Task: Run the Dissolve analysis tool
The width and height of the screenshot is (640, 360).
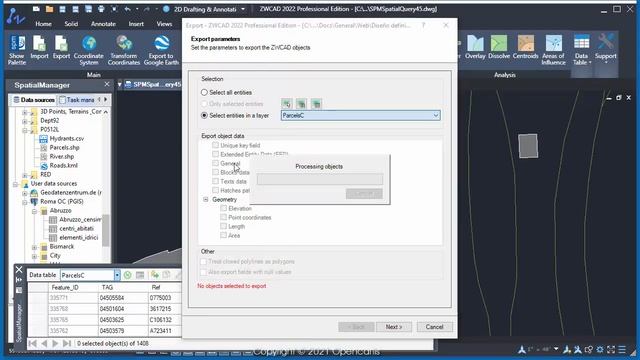Action: point(499,47)
